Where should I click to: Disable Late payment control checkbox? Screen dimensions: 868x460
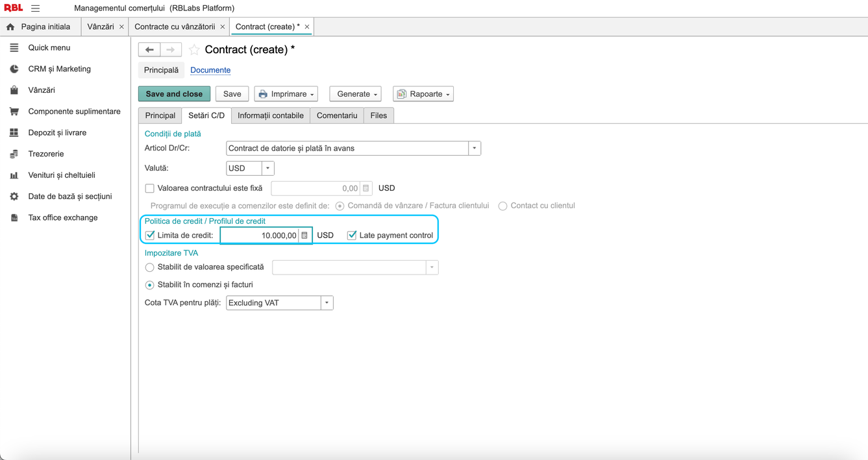pos(352,236)
